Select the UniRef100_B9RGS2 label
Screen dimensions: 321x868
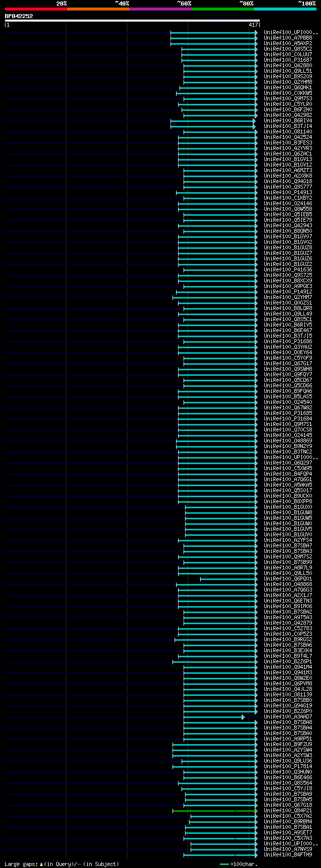tap(288, 639)
